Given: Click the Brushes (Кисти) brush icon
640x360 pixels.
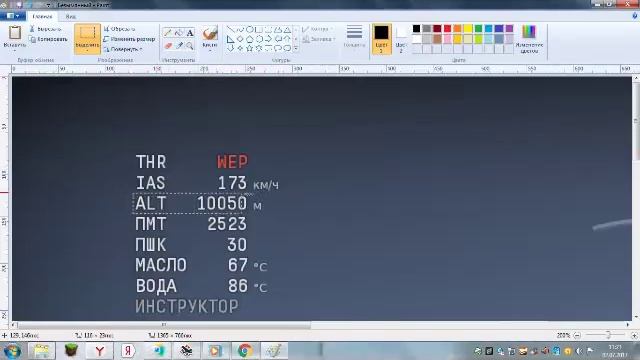Looking at the screenshot, I should [x=210, y=33].
